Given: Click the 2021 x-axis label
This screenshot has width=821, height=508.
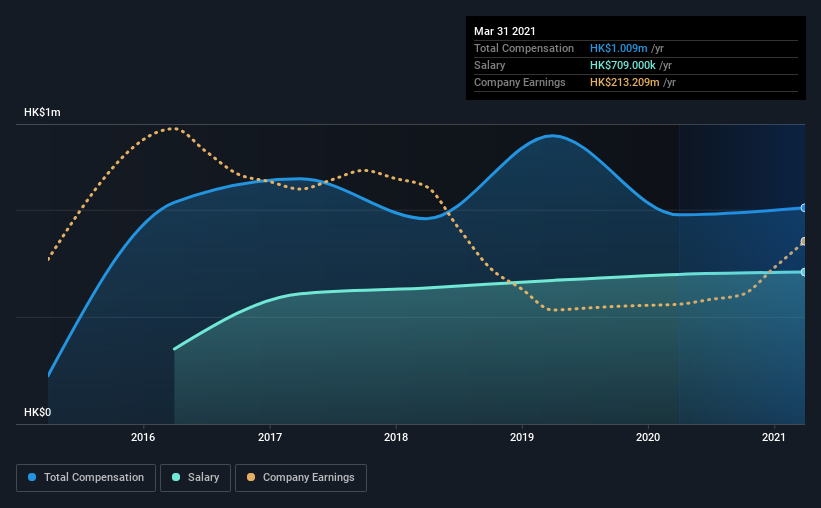Looking at the screenshot, I should pyautogui.click(x=774, y=437).
